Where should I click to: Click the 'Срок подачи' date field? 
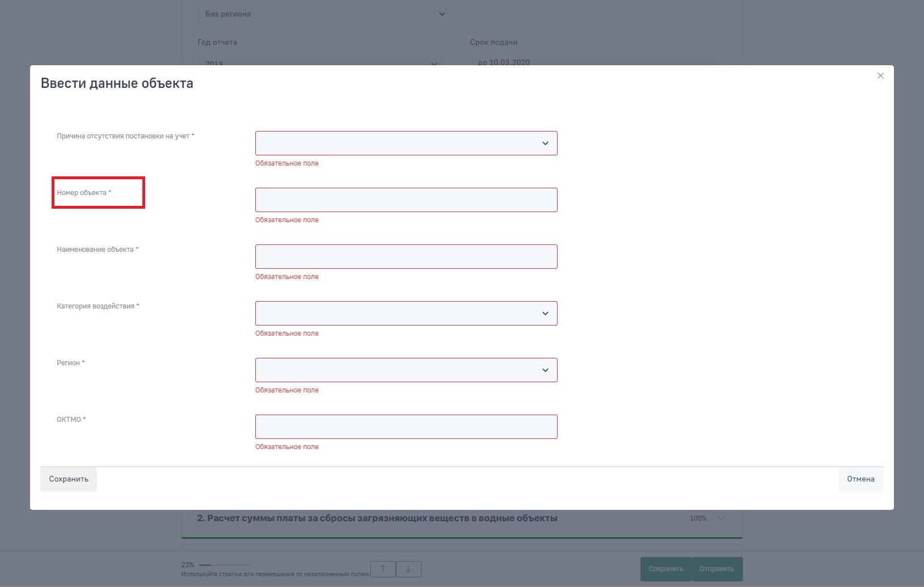(593, 61)
